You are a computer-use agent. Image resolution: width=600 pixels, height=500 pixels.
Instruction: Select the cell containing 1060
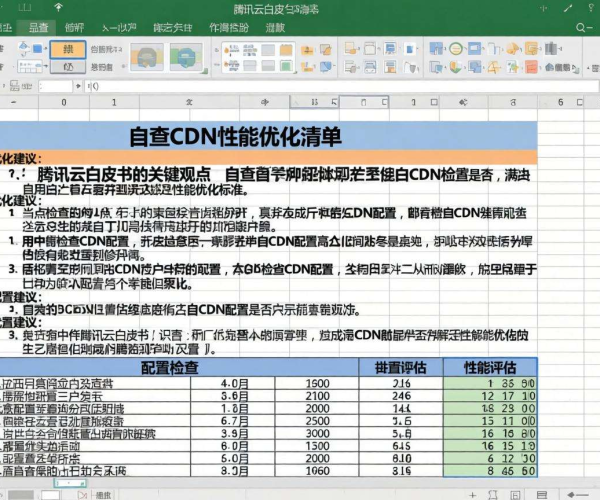point(317,471)
